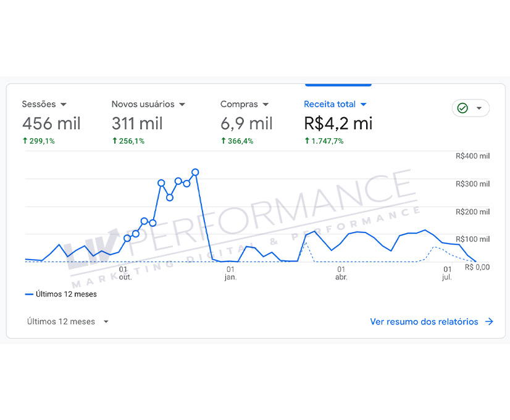This screenshot has width=510, height=420.
Task: Expand the Receita total dropdown arrow
Action: click(364, 105)
